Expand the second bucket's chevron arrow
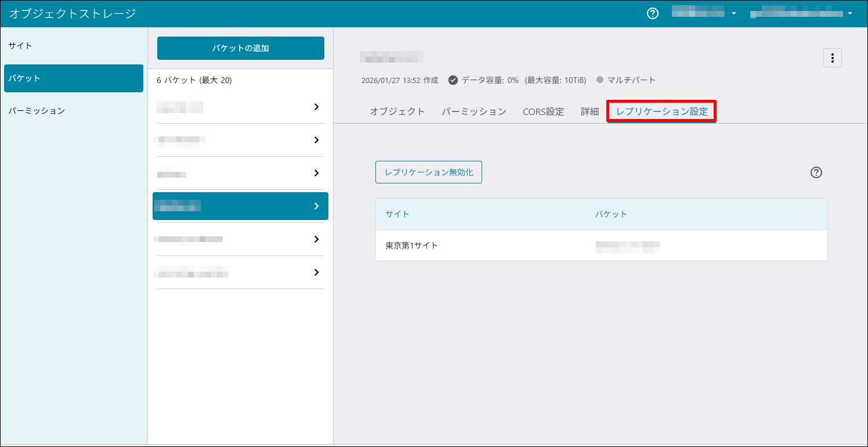 pos(316,140)
